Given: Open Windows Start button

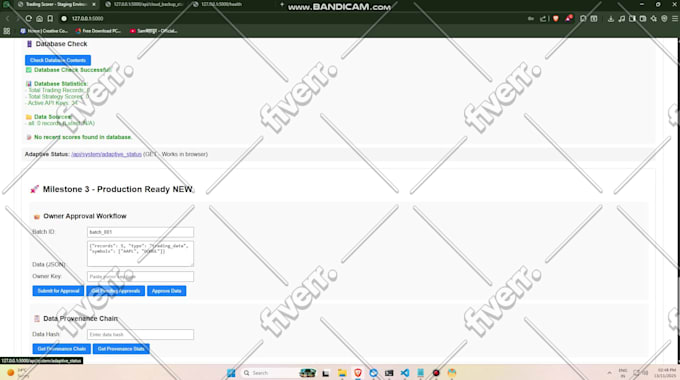Looking at the screenshot, I should click(231, 373).
